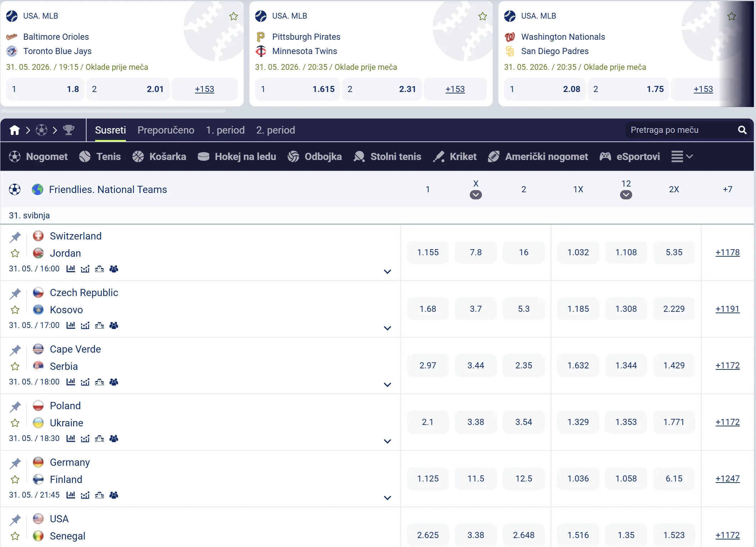This screenshot has width=756, height=547.
Task: Favorite the Poland vs Ukraine match
Action: coord(15,423)
